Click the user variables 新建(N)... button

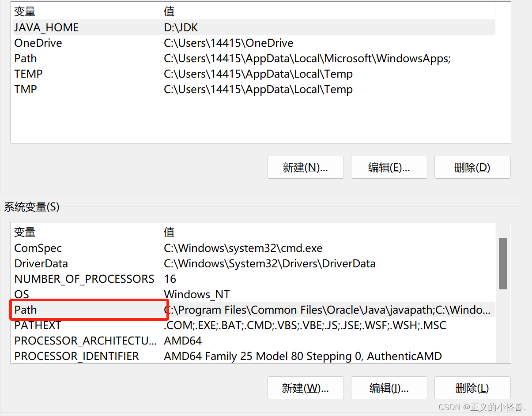point(306,167)
